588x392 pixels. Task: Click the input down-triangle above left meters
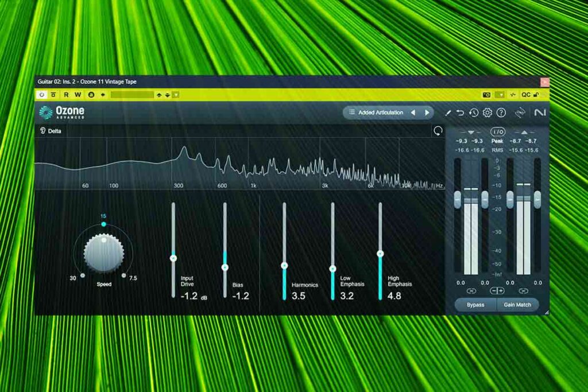(471, 132)
